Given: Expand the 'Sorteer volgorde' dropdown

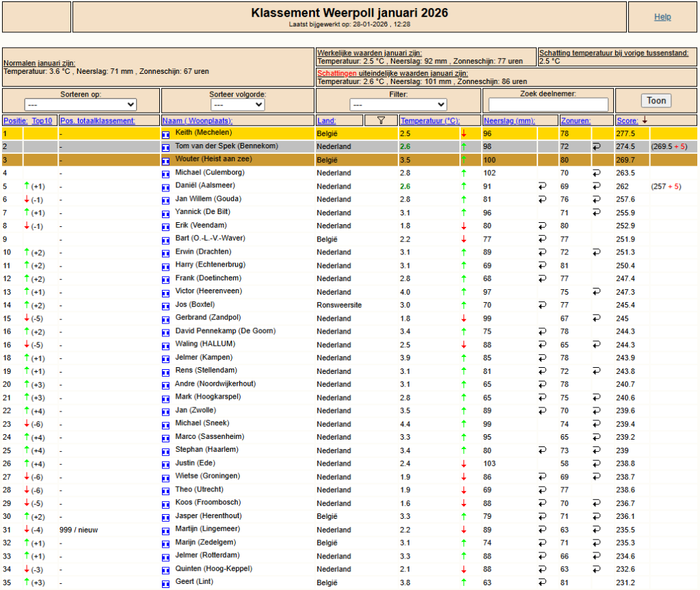Looking at the screenshot, I should point(237,105).
